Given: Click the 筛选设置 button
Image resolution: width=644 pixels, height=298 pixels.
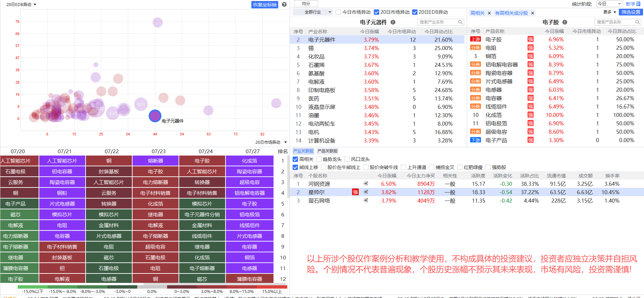Looking at the screenshot, I should coord(631,12).
